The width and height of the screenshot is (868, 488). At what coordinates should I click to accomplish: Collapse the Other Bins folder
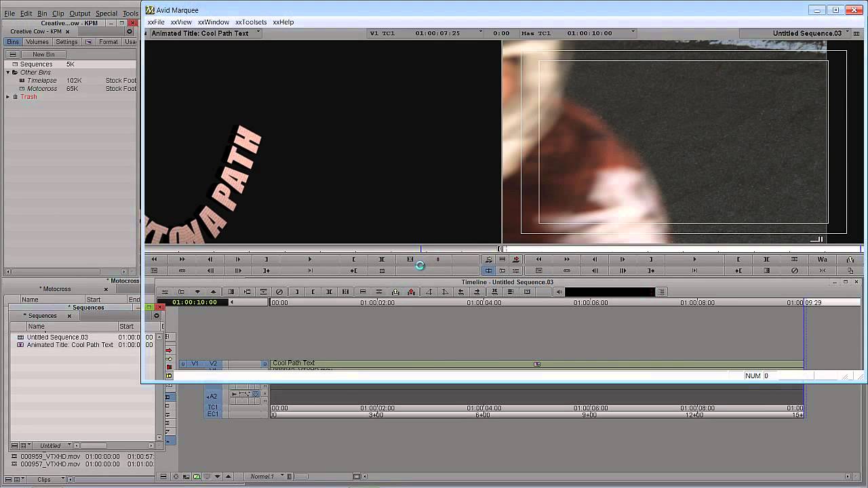(8, 73)
